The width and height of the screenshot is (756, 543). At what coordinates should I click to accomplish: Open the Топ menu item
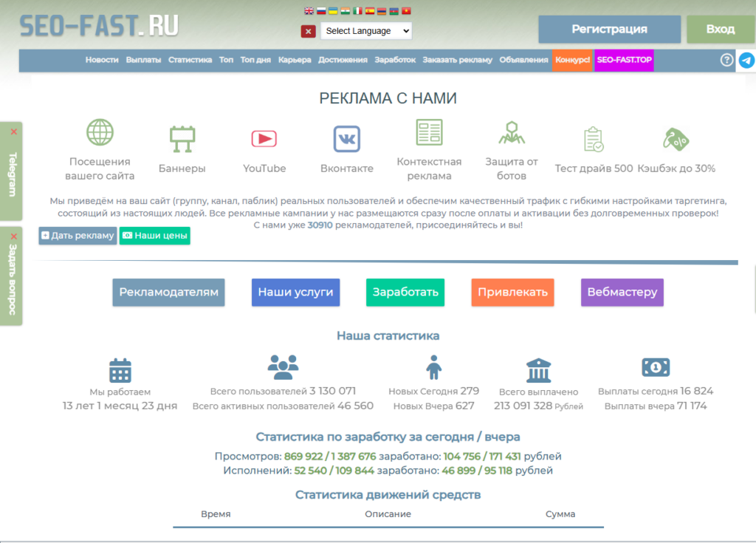[x=226, y=60]
